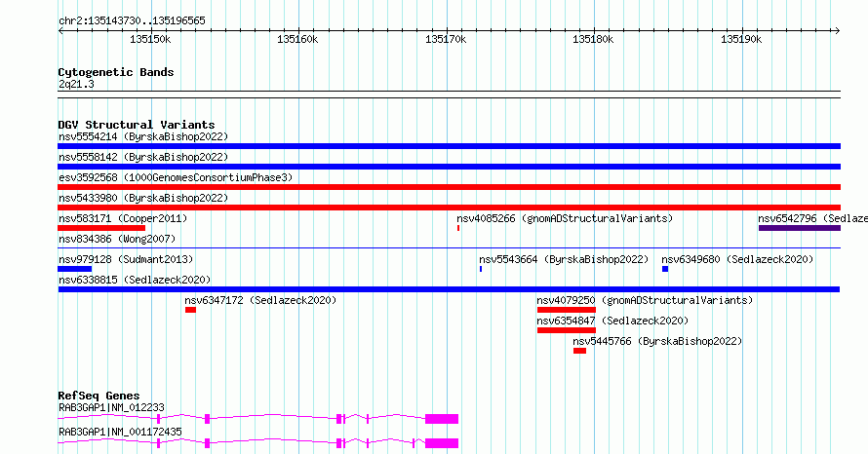Image resolution: width=868 pixels, height=454 pixels.
Task: Click red block under nsv5445766
Action: [579, 351]
